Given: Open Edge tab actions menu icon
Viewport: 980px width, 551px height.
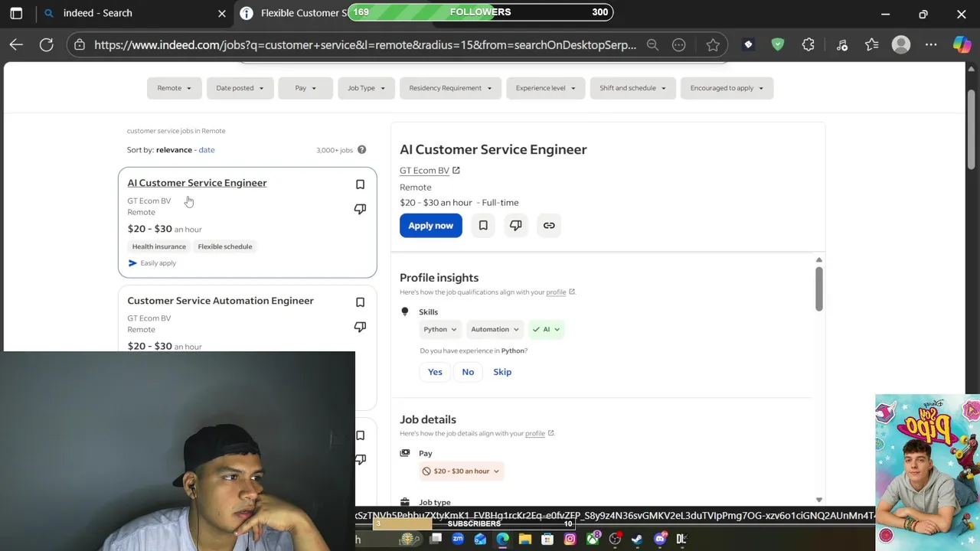Looking at the screenshot, I should tap(16, 13).
